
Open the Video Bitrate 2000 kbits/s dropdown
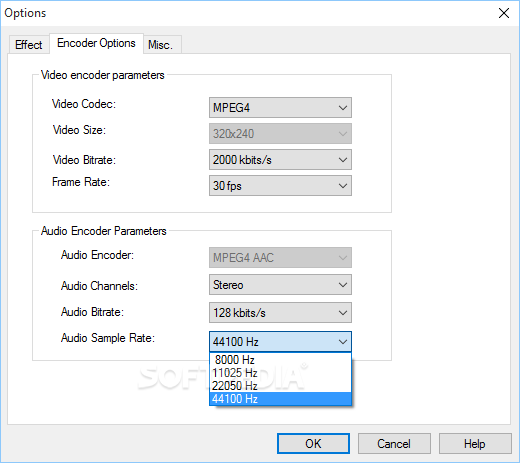click(280, 160)
